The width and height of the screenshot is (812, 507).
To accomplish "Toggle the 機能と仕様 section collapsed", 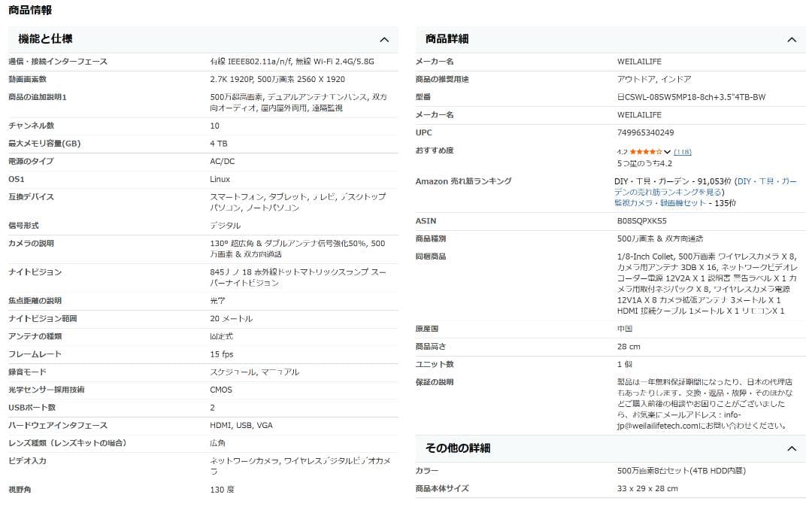I will 384,39.
